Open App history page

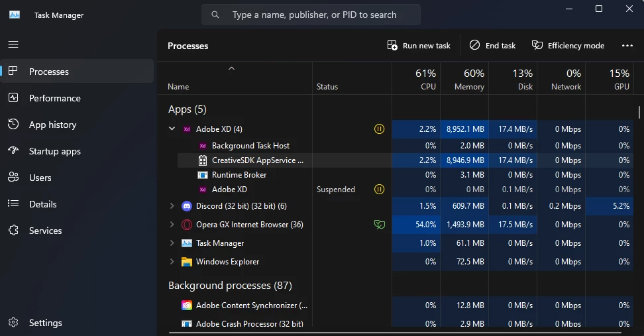[x=77, y=125]
